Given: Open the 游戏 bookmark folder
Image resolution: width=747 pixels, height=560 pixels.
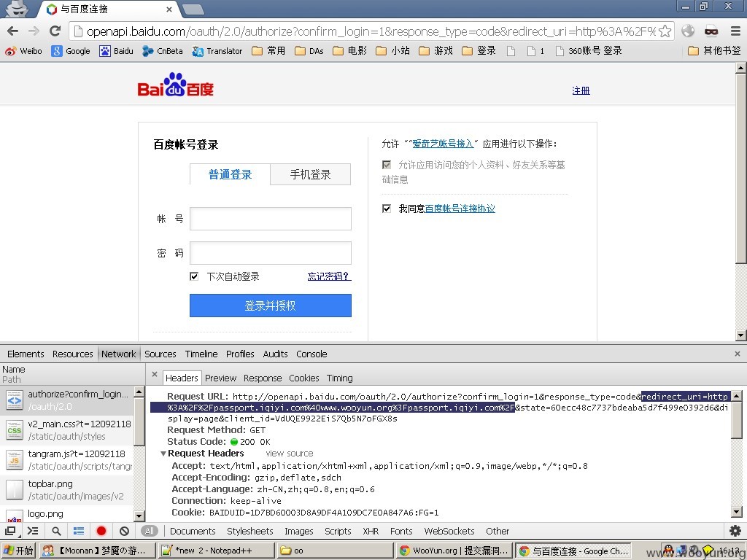Looking at the screenshot, I should [436, 51].
